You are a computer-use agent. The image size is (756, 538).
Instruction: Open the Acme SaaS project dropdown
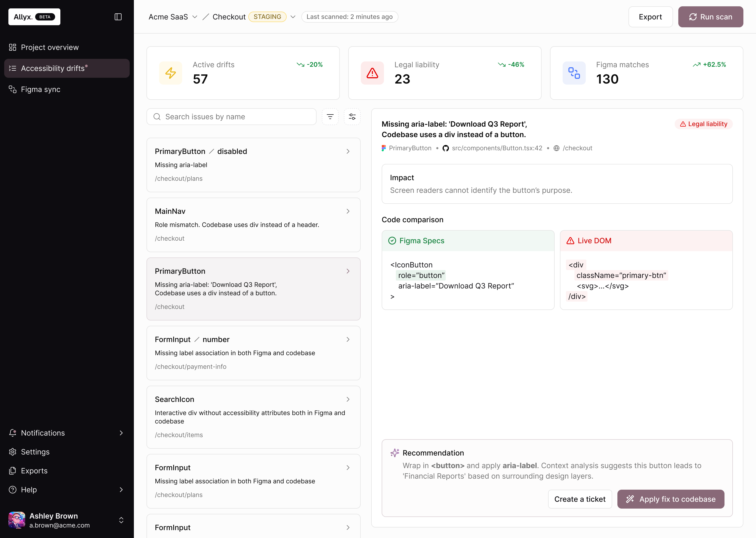[x=173, y=17]
